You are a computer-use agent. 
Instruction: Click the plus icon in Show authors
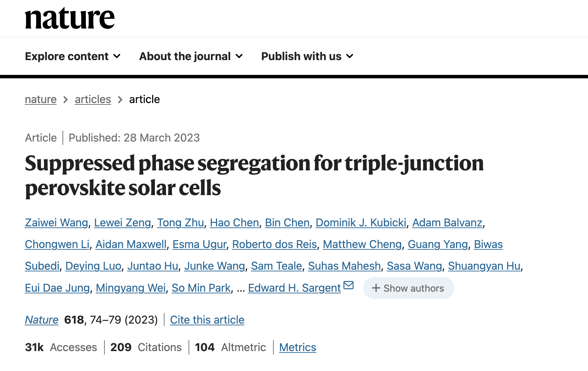pyautogui.click(x=376, y=288)
